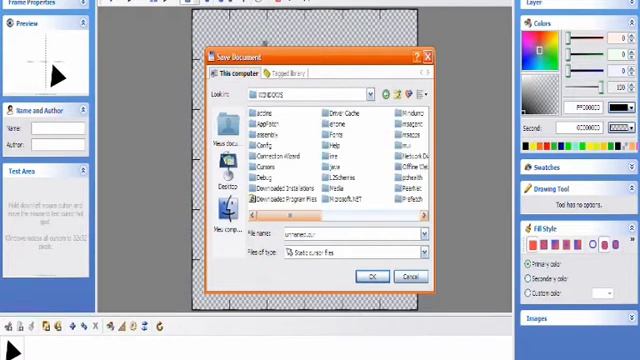
Task: Select the Primary color radio button
Action: 527,264
